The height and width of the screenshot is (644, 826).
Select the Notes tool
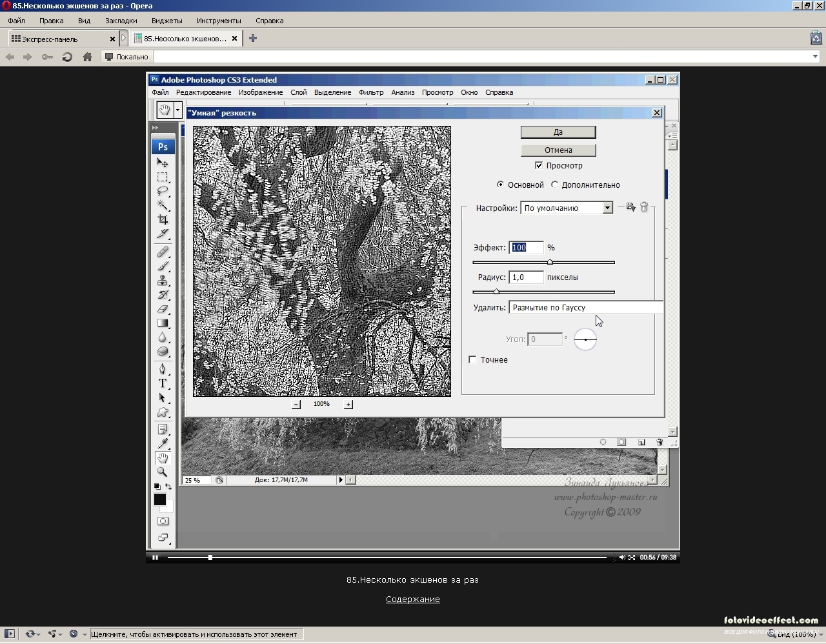[163, 430]
